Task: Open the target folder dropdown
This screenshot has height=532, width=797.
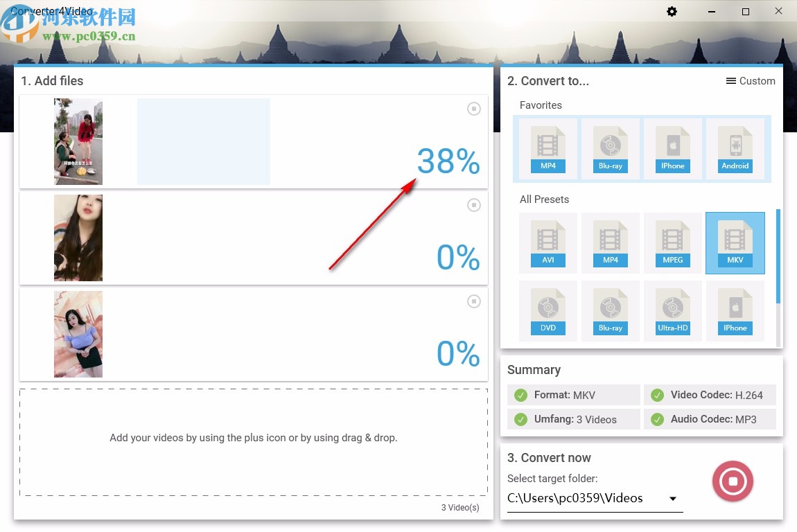Action: (671, 498)
